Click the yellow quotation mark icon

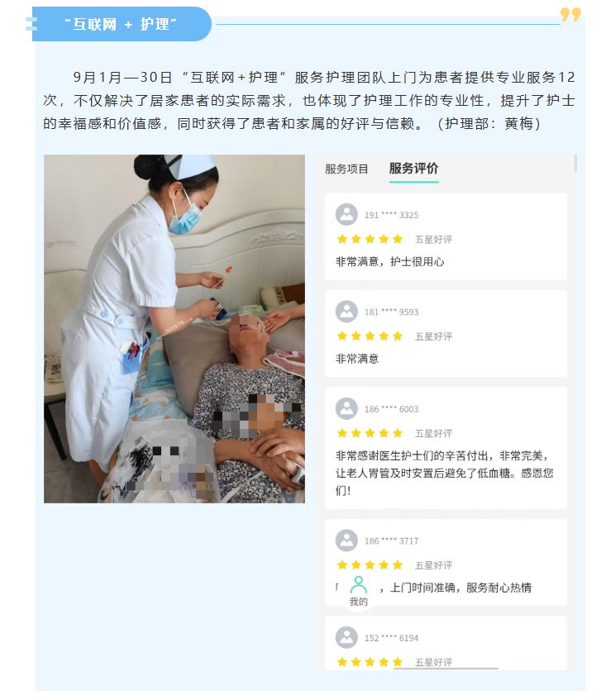pyautogui.click(x=570, y=14)
